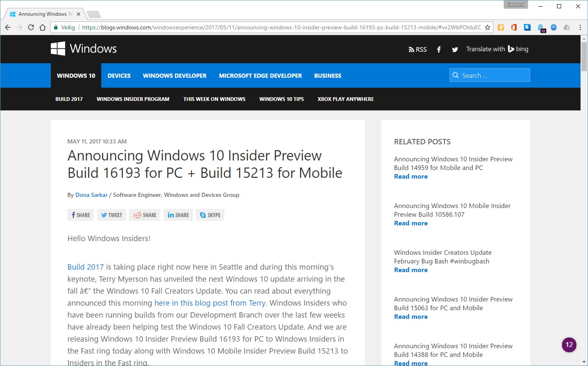This screenshot has height=366, width=588.
Task: Focus the site Search field
Action: (x=490, y=75)
